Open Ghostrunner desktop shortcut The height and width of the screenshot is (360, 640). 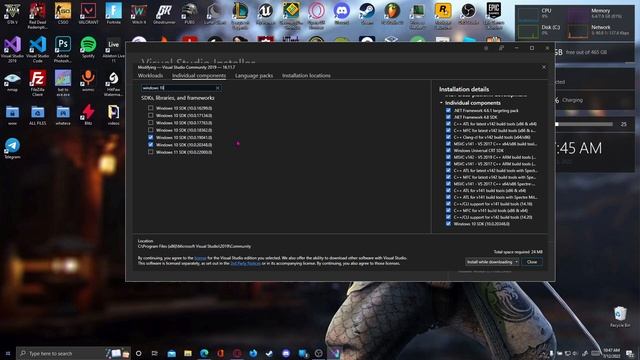point(164,13)
